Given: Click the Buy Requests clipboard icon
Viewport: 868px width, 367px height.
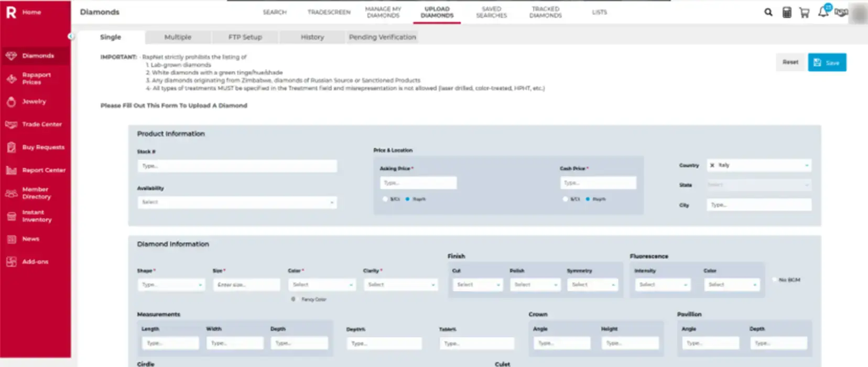Looking at the screenshot, I should coord(11,147).
